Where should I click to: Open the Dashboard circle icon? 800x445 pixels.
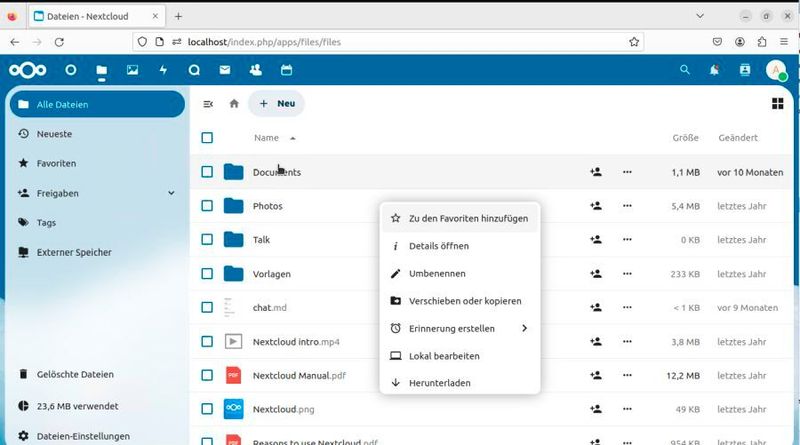coord(71,70)
